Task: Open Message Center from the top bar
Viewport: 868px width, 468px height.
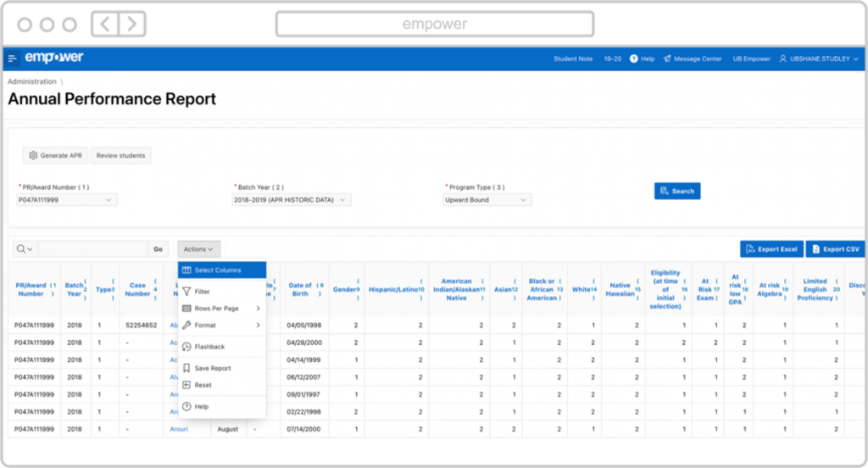Action: 693,58
